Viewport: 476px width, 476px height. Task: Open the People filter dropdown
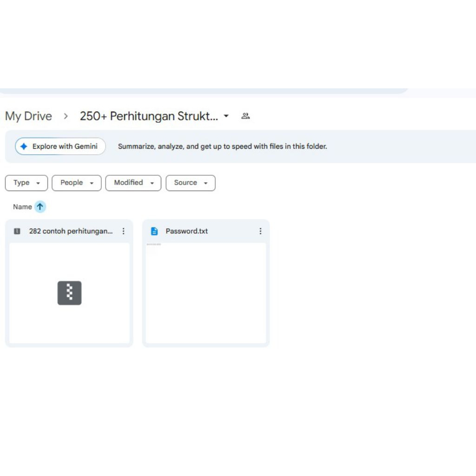click(x=77, y=183)
